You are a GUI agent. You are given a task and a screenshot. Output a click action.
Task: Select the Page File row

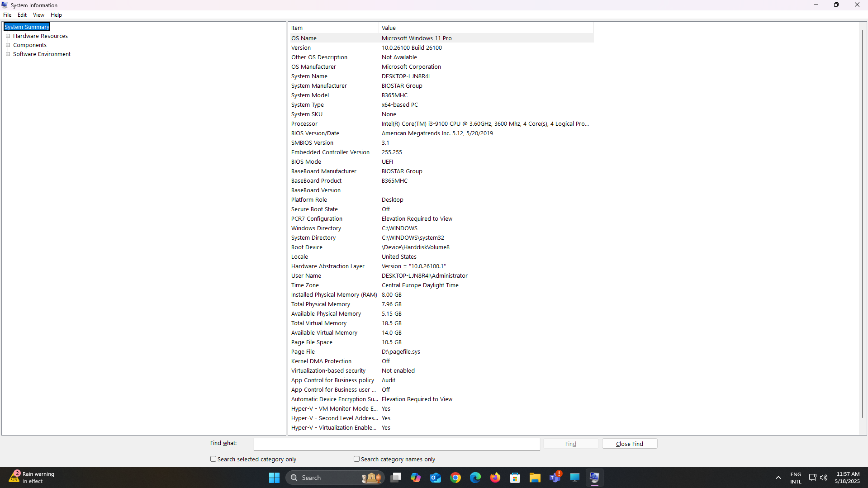pos(441,352)
